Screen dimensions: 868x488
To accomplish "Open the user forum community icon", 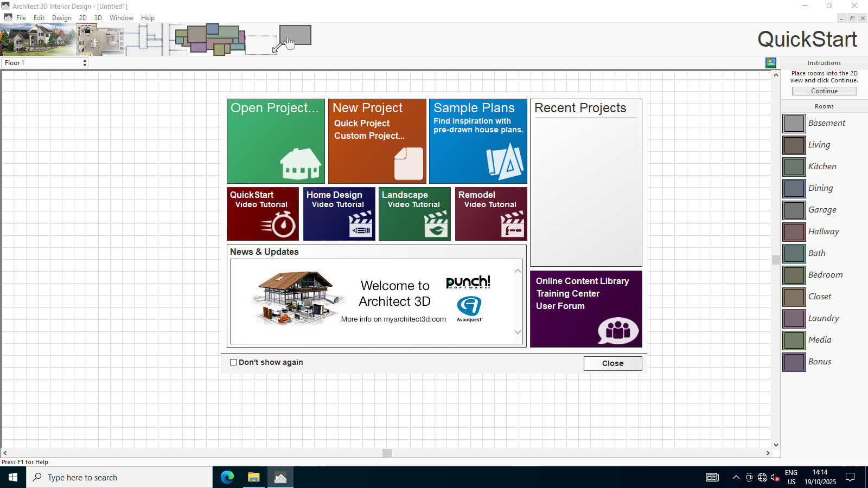I will (617, 330).
